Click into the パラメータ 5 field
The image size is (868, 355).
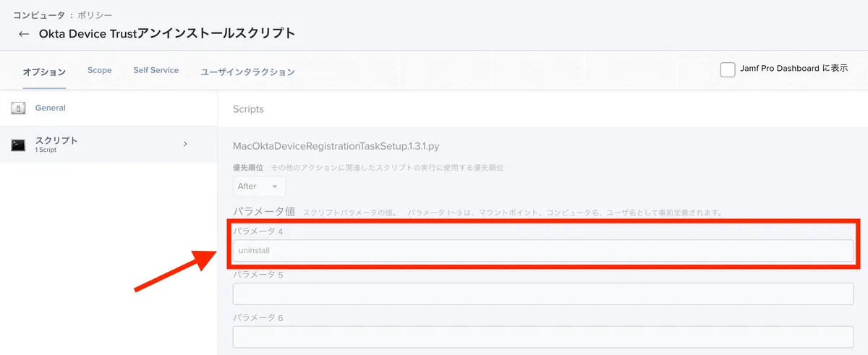(542, 294)
